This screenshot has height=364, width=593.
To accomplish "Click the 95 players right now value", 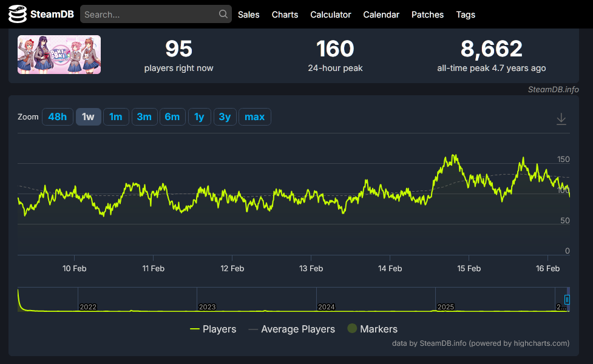I will 179,49.
